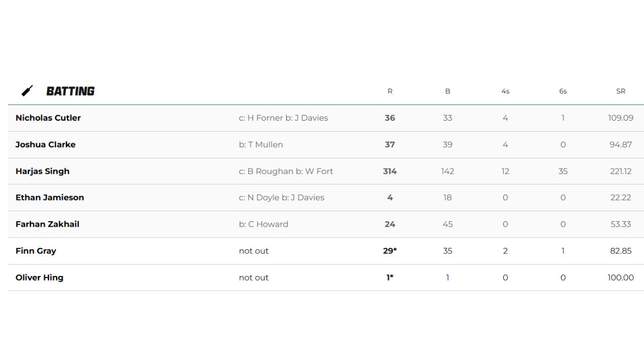
Task: Click the 4s column header
Action: 505,92
